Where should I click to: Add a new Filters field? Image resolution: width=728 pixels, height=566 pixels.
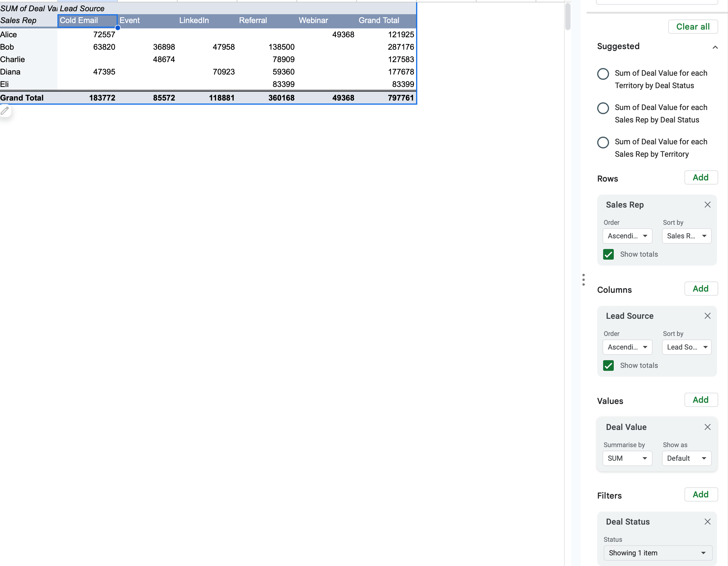pos(701,494)
